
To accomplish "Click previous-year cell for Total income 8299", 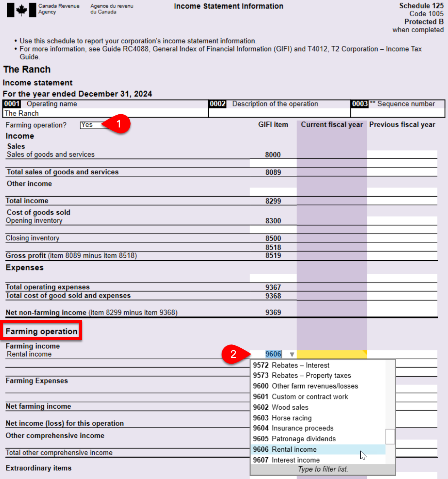I will coord(402,201).
